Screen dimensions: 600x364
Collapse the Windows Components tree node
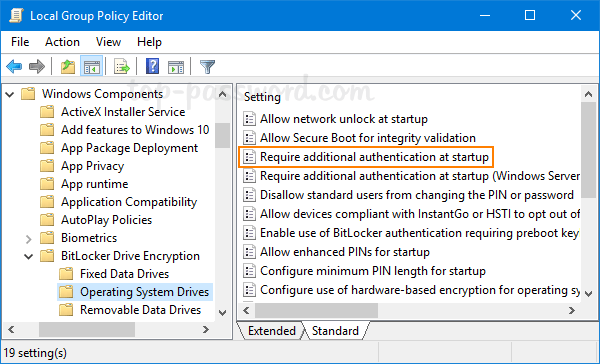click(10, 94)
